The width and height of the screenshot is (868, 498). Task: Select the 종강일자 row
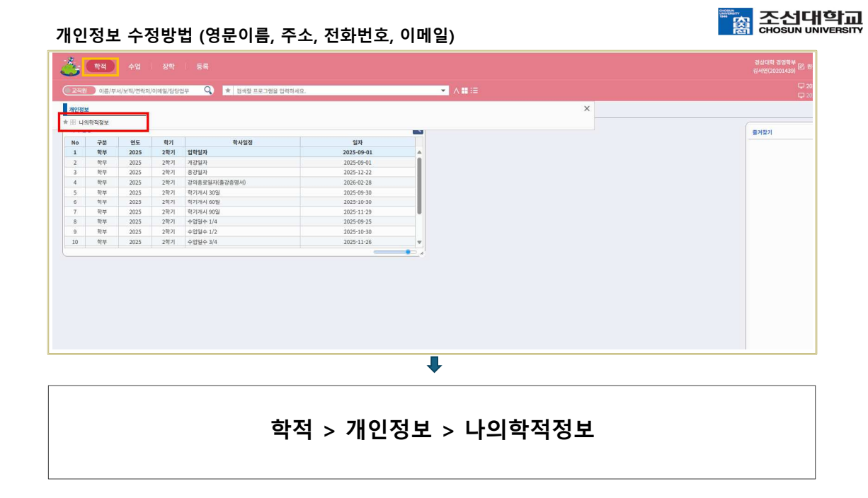click(x=239, y=172)
